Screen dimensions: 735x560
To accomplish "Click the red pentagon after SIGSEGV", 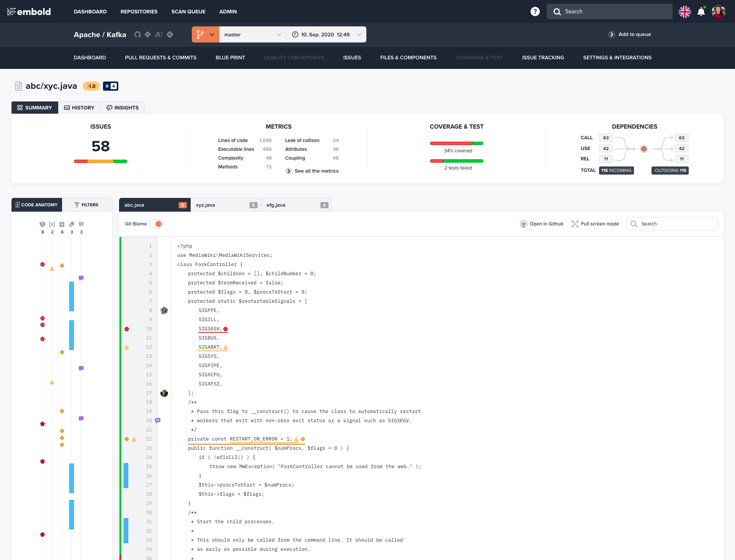I will (225, 329).
